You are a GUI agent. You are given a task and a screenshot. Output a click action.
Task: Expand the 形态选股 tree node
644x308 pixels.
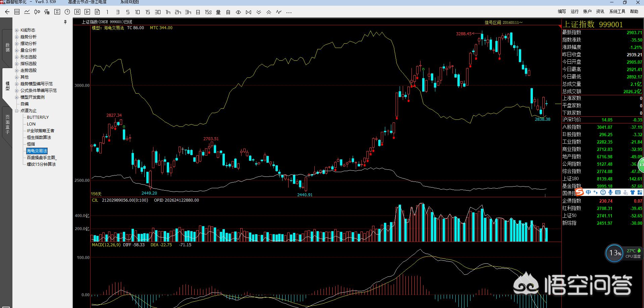(17, 57)
